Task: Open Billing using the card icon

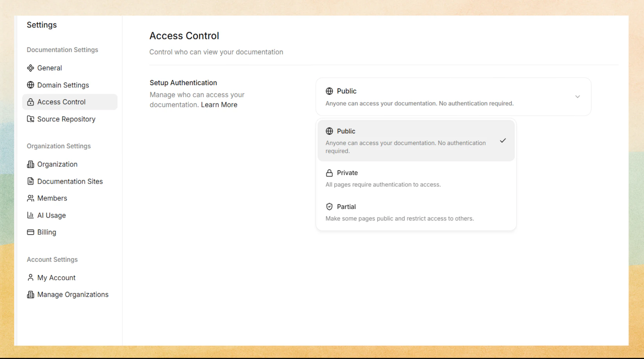Action: (30, 232)
